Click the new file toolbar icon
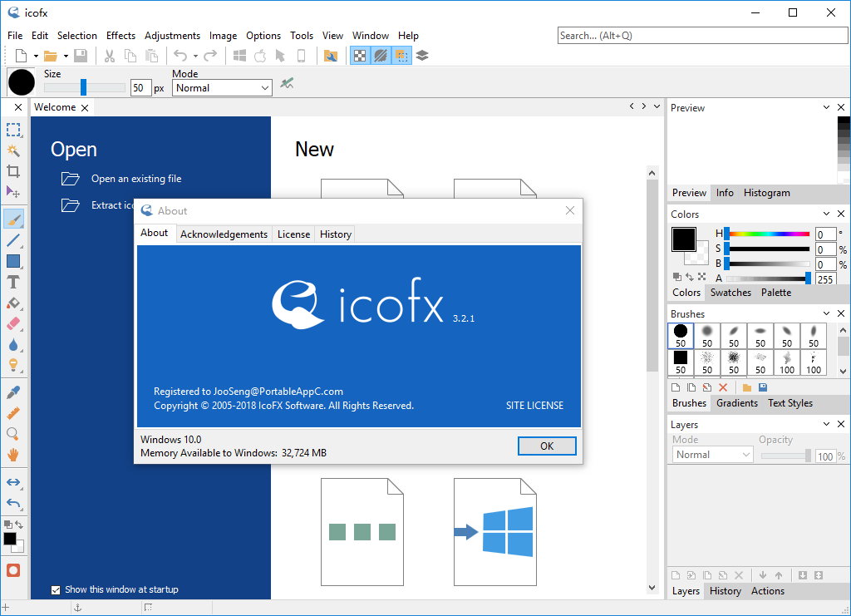851x616 pixels. pos(21,56)
